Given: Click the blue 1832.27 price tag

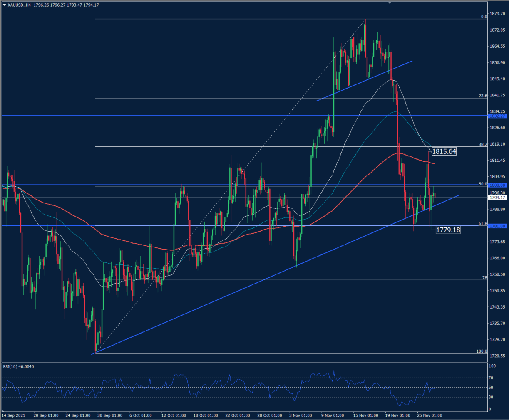Looking at the screenshot, I should 497,116.
